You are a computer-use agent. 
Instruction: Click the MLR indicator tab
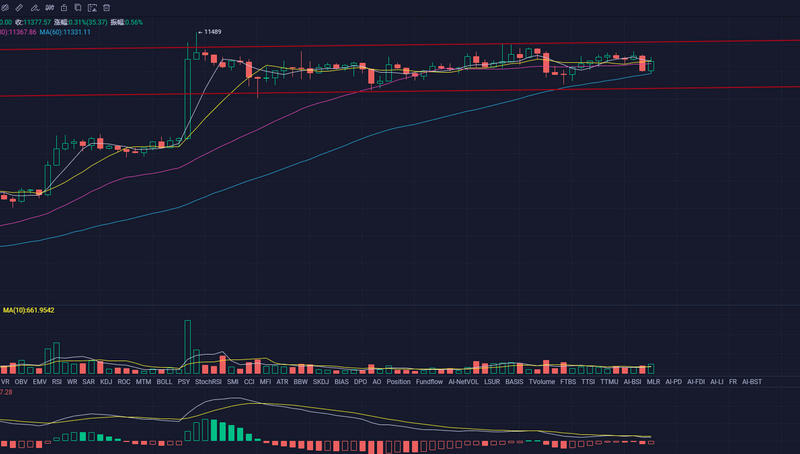click(653, 381)
